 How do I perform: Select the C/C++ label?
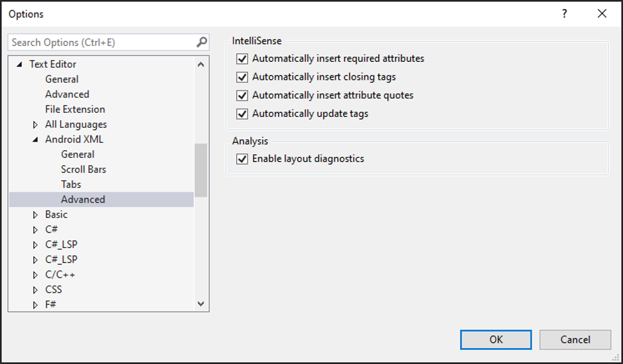(x=60, y=275)
